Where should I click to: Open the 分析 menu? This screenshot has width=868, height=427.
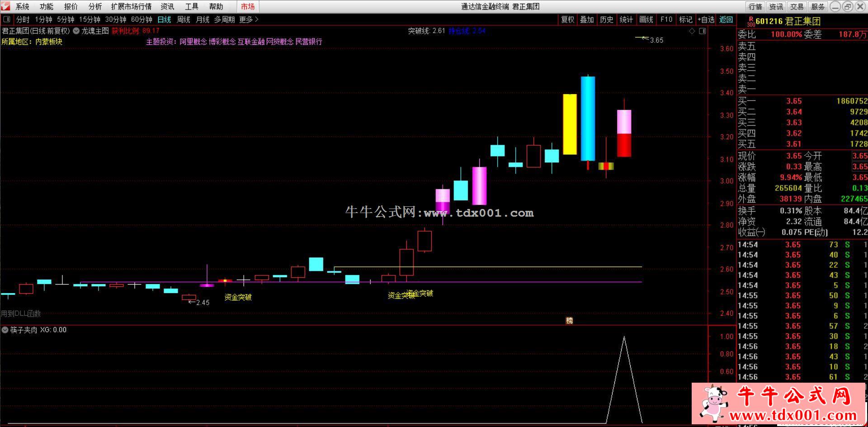[95, 6]
